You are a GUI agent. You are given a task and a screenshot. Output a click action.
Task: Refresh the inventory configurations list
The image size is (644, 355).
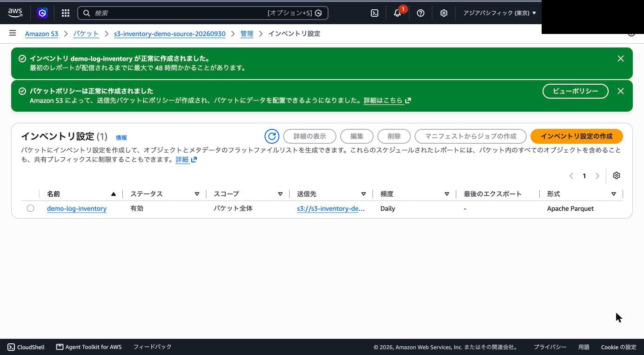(x=272, y=136)
